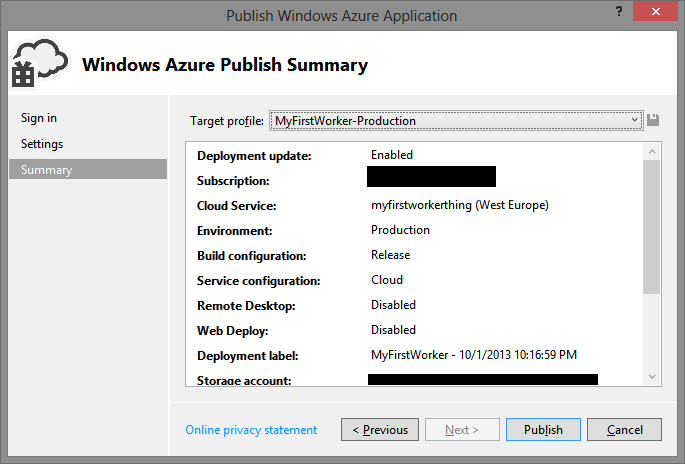Click the summary scrollbar down arrow
This screenshot has width=685, height=464.
click(652, 377)
